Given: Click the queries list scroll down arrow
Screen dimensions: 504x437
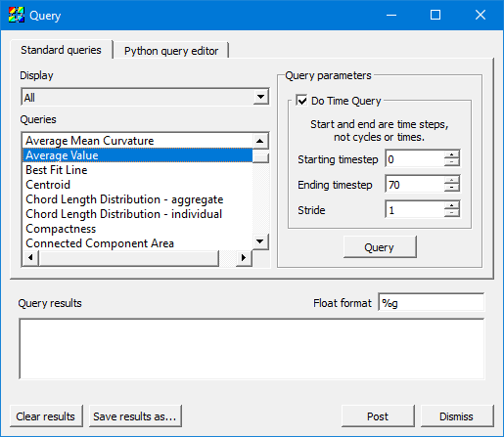Looking at the screenshot, I should pos(260,241).
